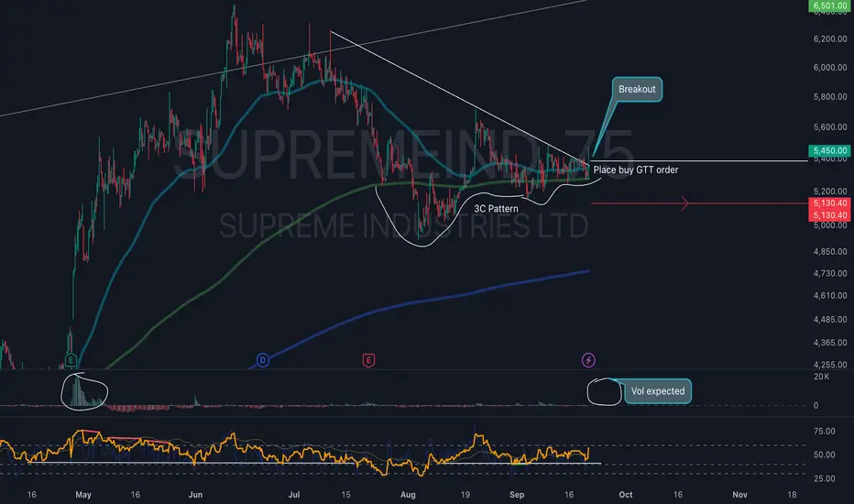Click the red earnings E marker near July end
Viewport: 854px width, 504px height.
coord(368,360)
